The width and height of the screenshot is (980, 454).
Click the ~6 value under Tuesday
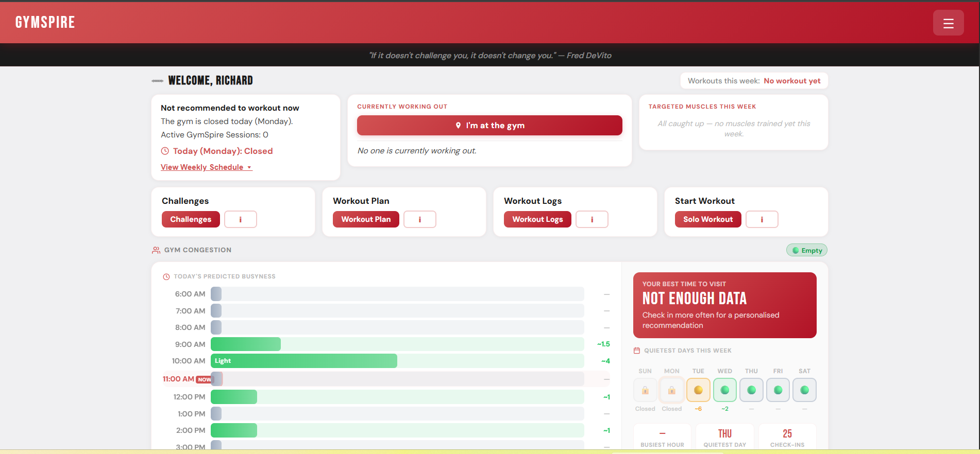pos(698,409)
